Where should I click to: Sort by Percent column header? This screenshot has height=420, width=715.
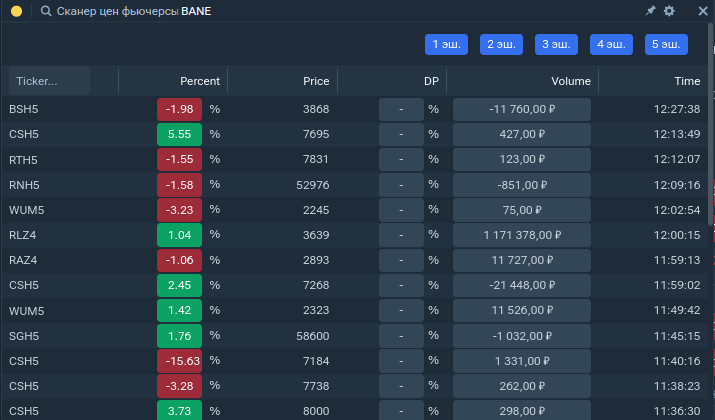(199, 81)
